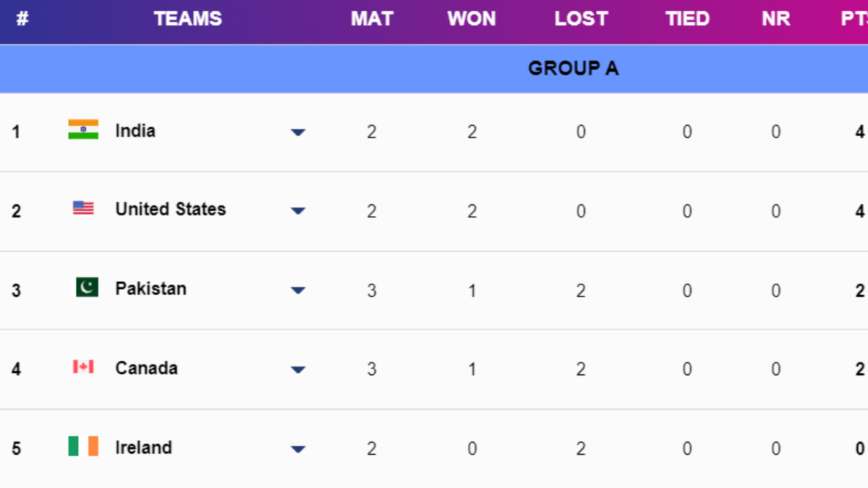Click the Ireland flag icon

[83, 447]
